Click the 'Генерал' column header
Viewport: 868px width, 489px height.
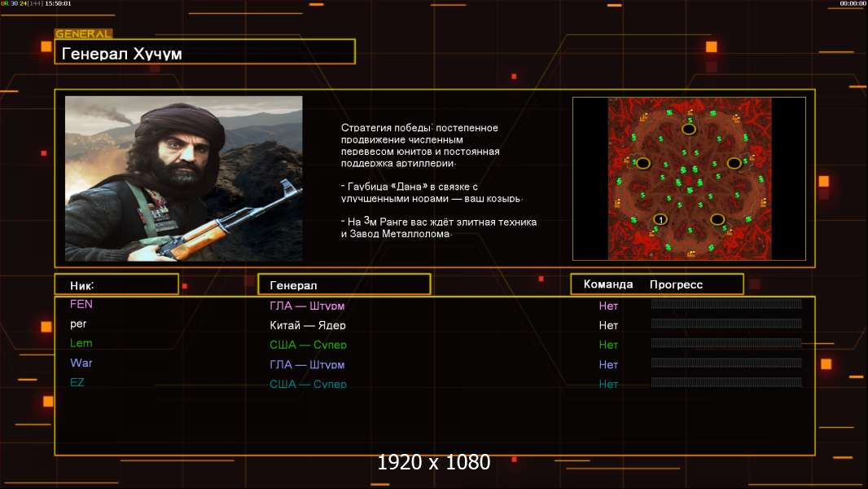pyautogui.click(x=344, y=284)
